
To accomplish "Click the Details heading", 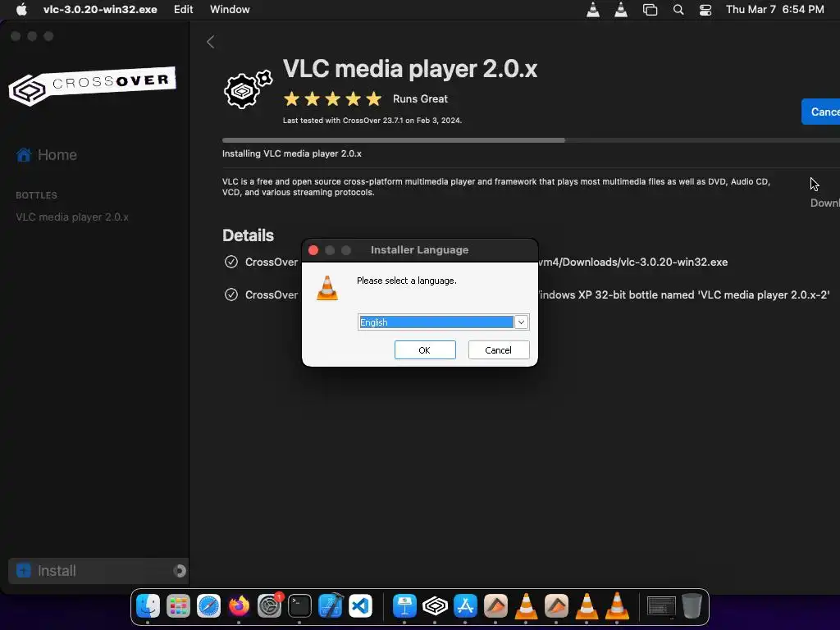I will pyautogui.click(x=248, y=235).
